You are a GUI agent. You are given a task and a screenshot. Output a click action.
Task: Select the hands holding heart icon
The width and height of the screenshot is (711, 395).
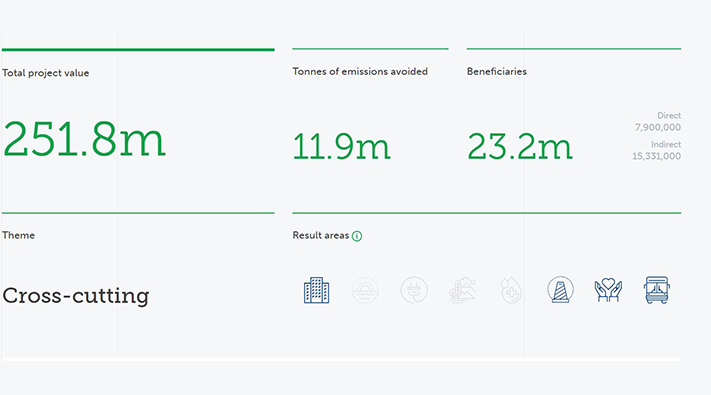[608, 290]
